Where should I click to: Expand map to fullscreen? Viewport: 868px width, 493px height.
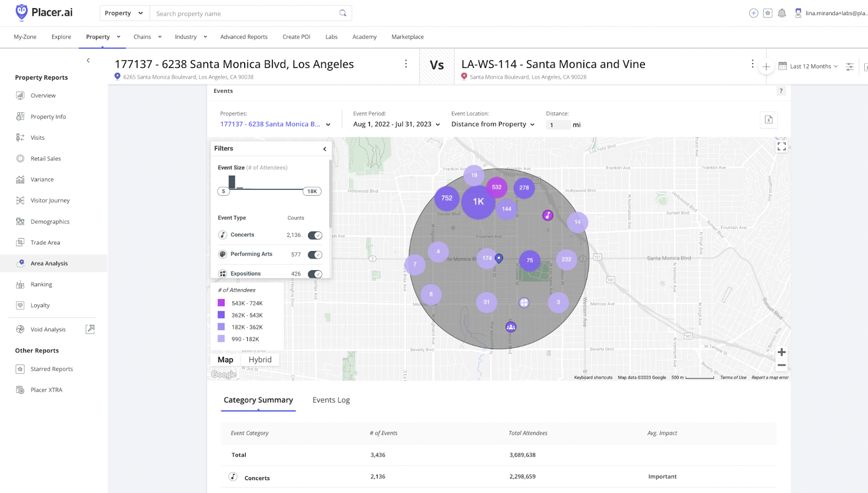click(x=782, y=146)
